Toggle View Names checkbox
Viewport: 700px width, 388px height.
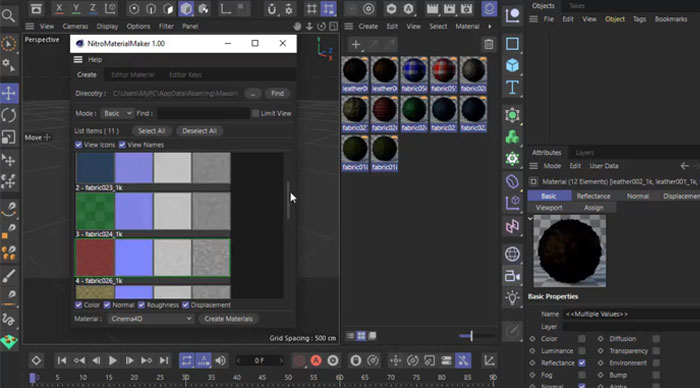tap(122, 145)
